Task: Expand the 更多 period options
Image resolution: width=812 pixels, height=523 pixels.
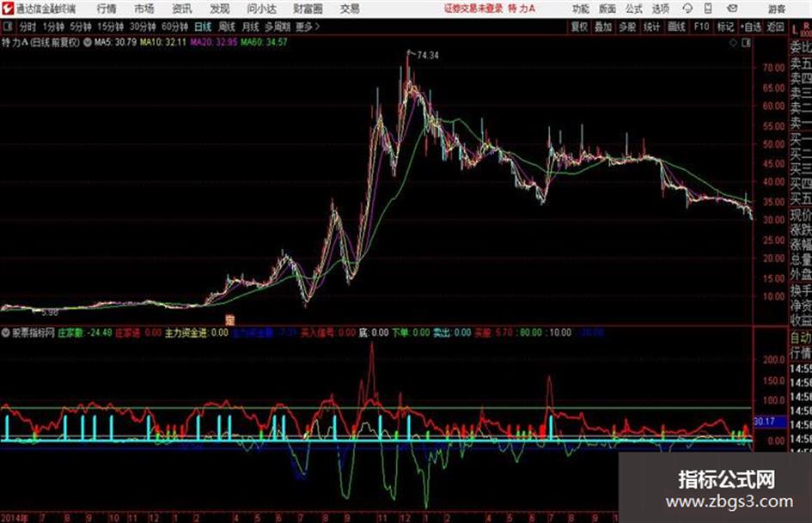Action: [x=308, y=27]
